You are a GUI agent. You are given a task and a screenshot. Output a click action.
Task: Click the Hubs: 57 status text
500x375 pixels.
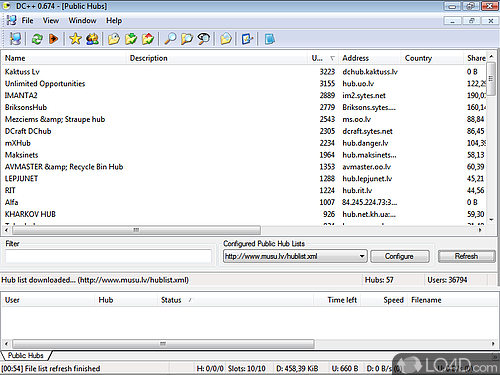[379, 280]
